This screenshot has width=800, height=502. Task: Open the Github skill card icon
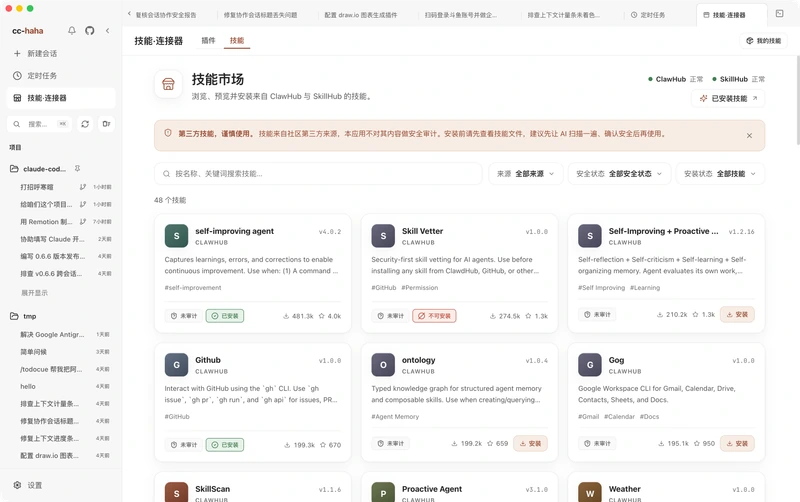(x=177, y=365)
